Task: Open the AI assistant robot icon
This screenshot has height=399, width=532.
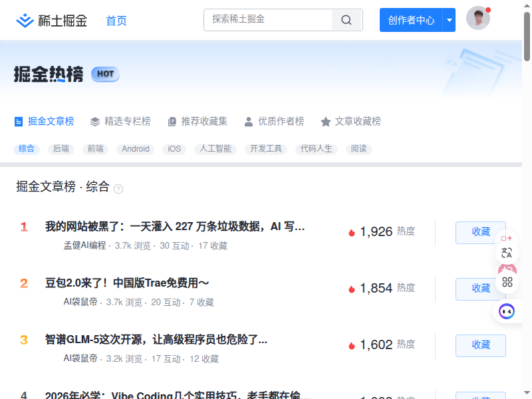Action: click(x=507, y=311)
